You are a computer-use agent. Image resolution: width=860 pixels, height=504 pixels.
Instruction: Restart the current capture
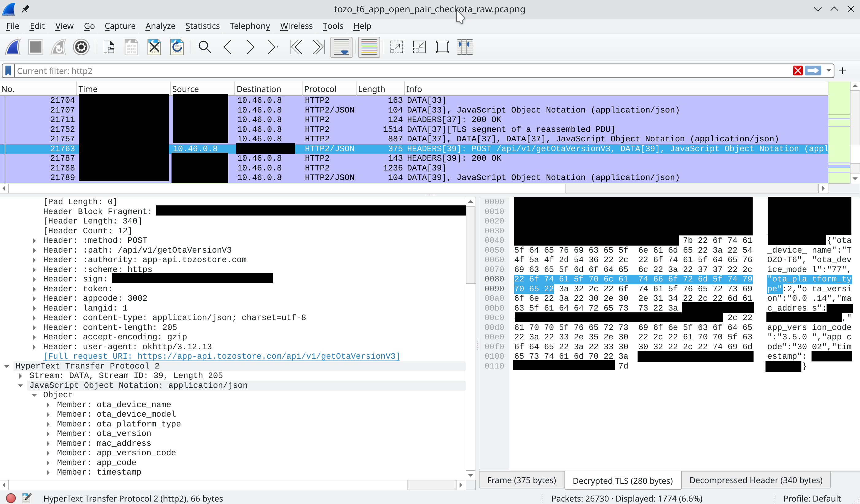(x=58, y=47)
